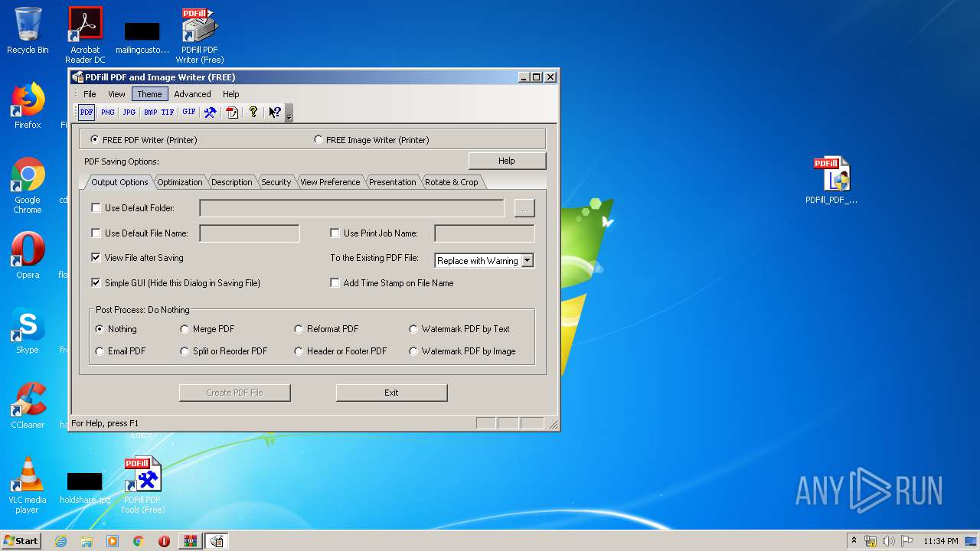This screenshot has height=551, width=980.
Task: Select the GIF format toolbar icon
Action: (189, 112)
